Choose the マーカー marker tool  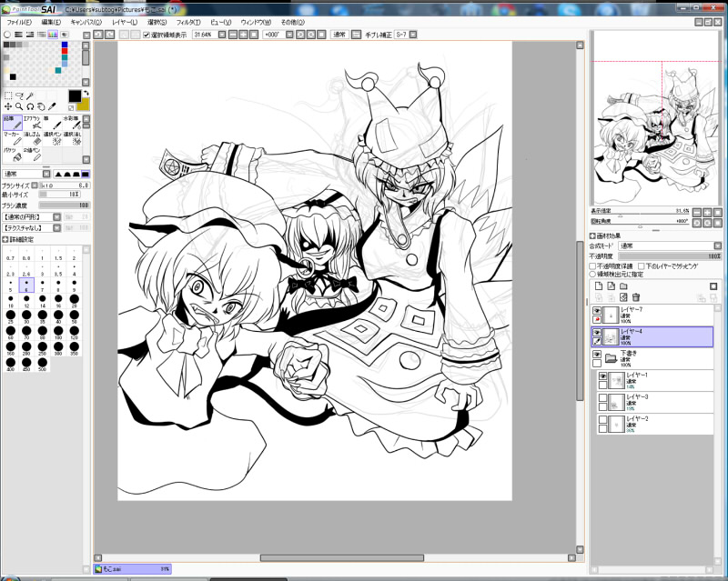click(x=12, y=138)
